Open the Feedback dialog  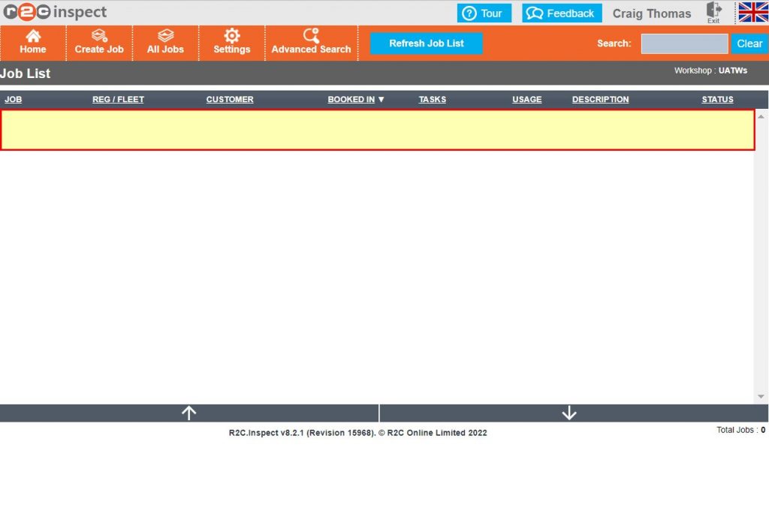point(561,12)
